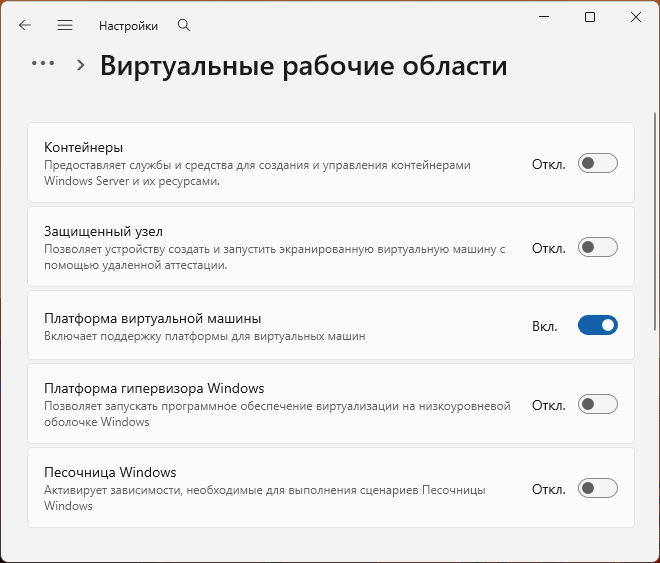
Task: Click the Вкл. status label
Action: click(545, 326)
